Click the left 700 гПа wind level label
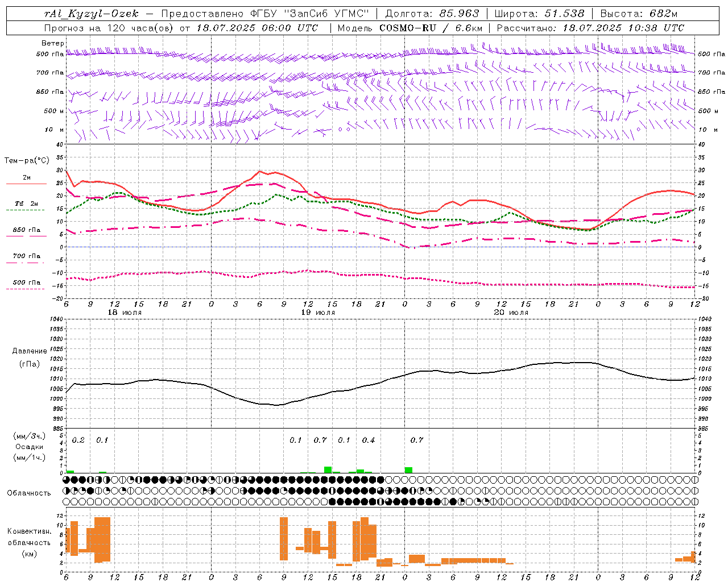 click(50, 73)
